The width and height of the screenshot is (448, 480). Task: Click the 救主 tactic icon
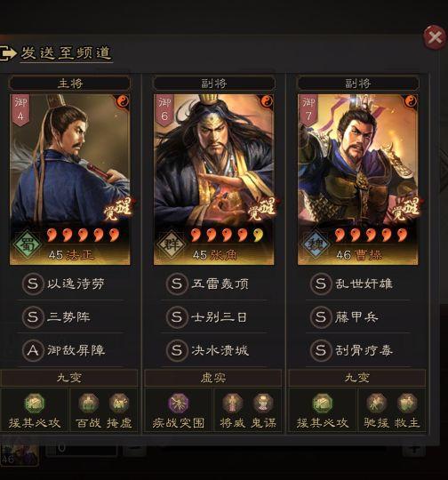(x=407, y=404)
